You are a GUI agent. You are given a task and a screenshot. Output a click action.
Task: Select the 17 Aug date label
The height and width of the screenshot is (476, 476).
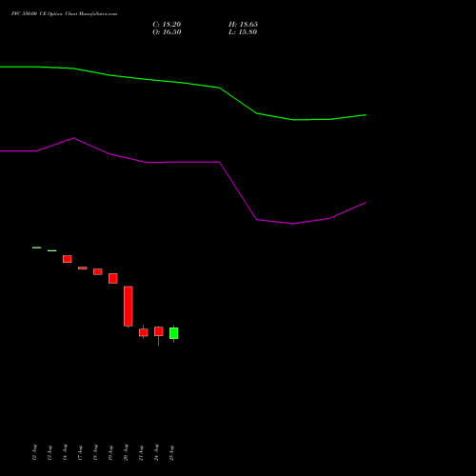click(x=80, y=452)
